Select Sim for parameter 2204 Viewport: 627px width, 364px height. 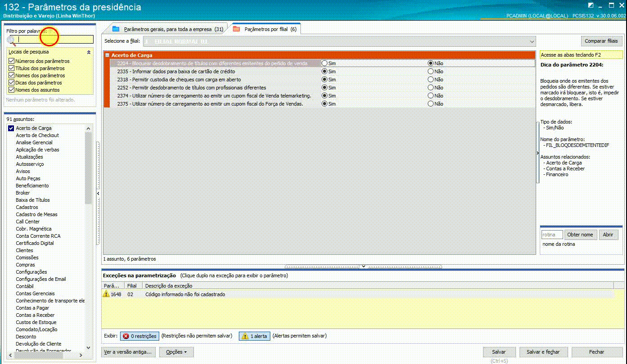tap(324, 63)
